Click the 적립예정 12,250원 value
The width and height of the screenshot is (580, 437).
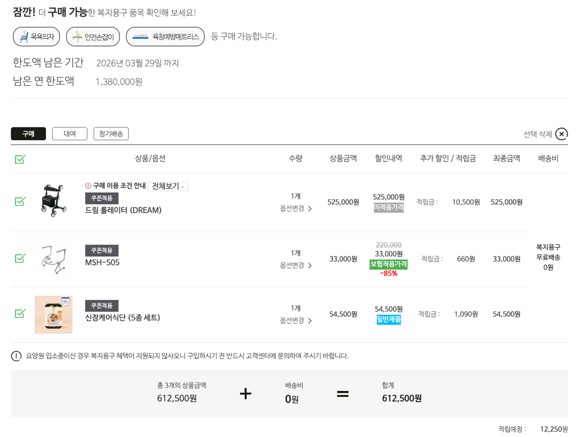tap(554, 429)
